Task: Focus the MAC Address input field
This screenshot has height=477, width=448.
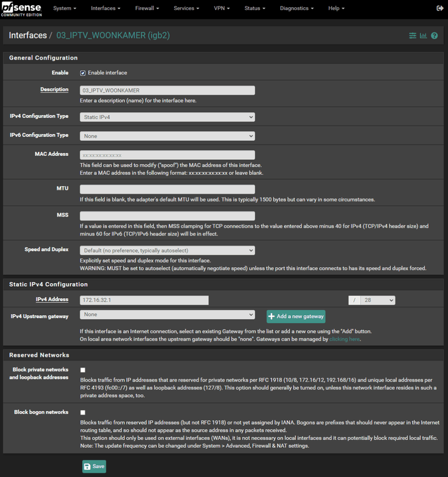Action: (168, 155)
